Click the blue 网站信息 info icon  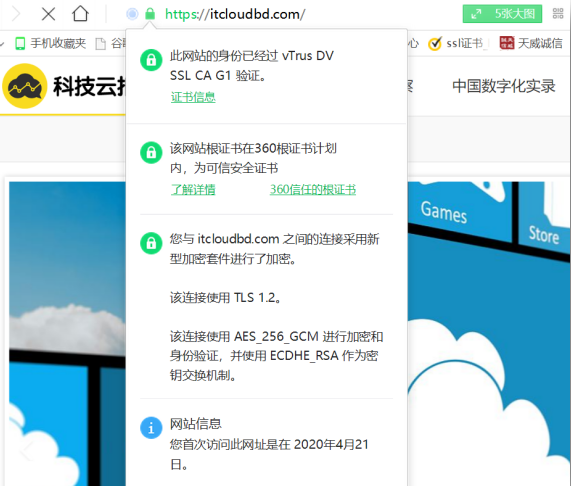click(151, 428)
